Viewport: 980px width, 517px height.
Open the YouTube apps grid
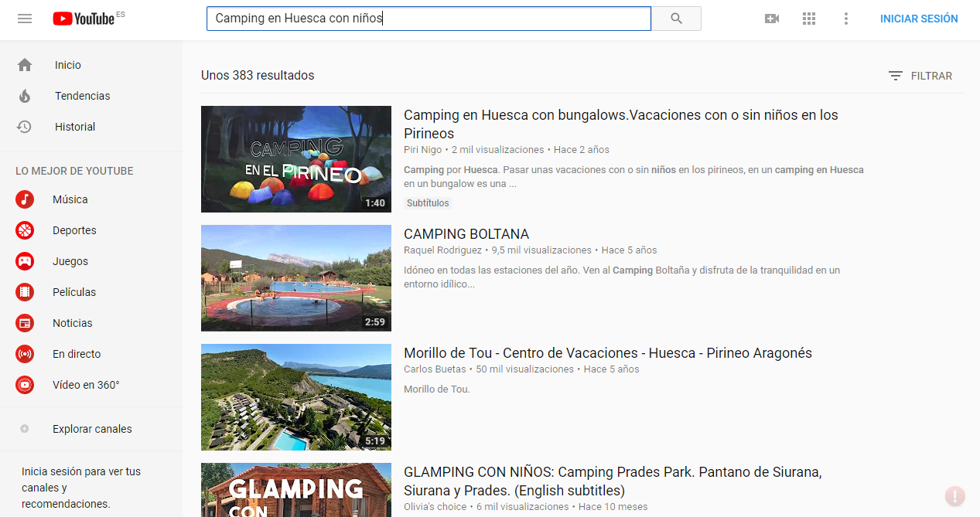point(808,18)
